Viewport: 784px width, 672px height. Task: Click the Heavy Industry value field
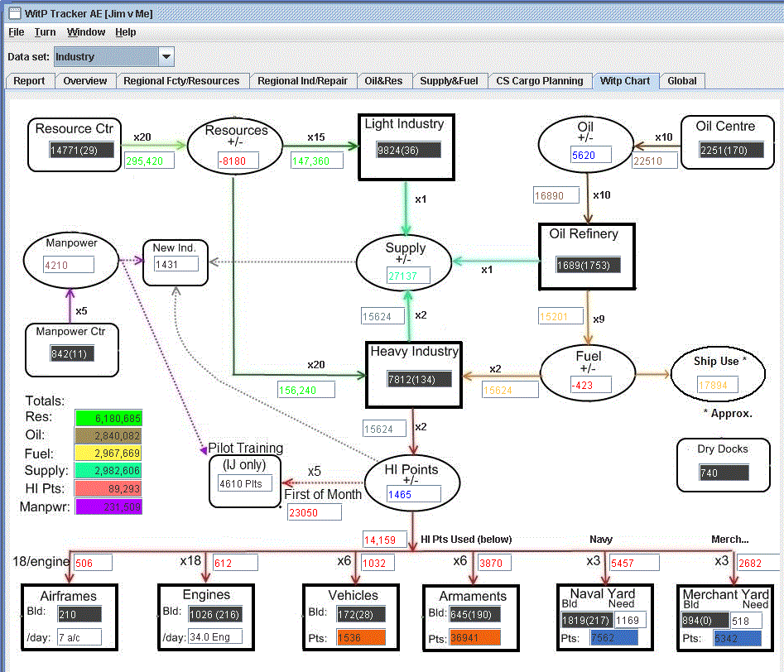click(x=419, y=380)
